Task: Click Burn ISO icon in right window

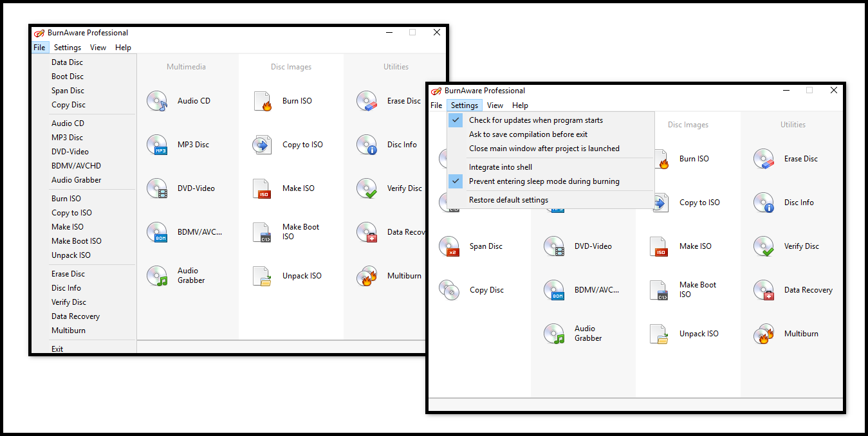Action: [661, 160]
